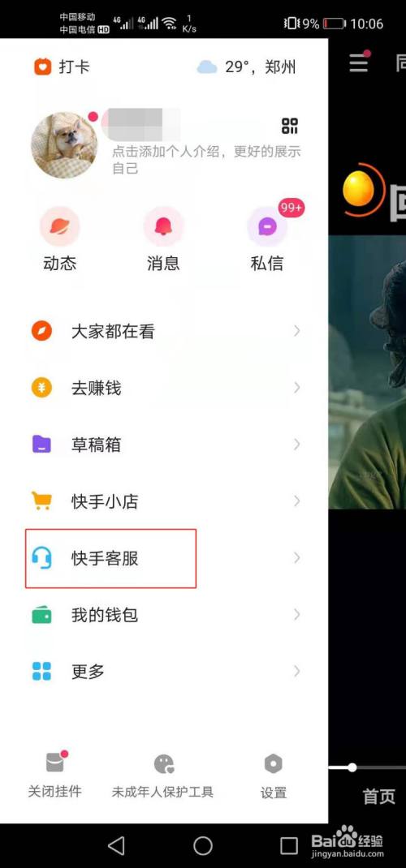Open 设置 settings button
The width and height of the screenshot is (406, 868).
(x=274, y=776)
